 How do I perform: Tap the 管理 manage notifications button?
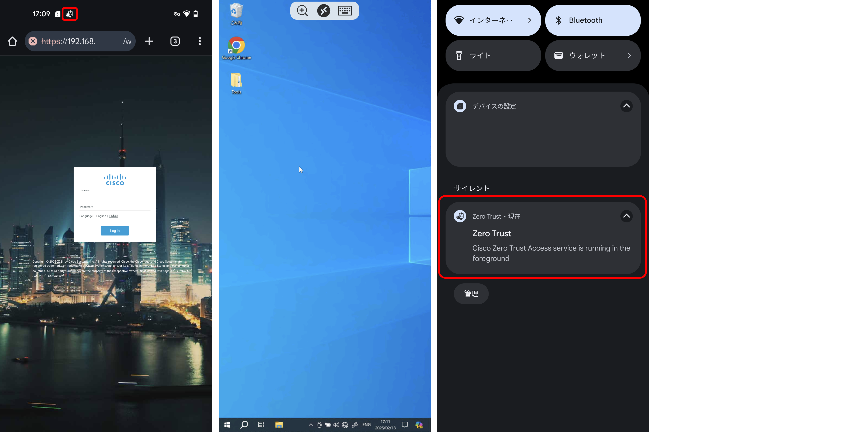[x=471, y=294]
